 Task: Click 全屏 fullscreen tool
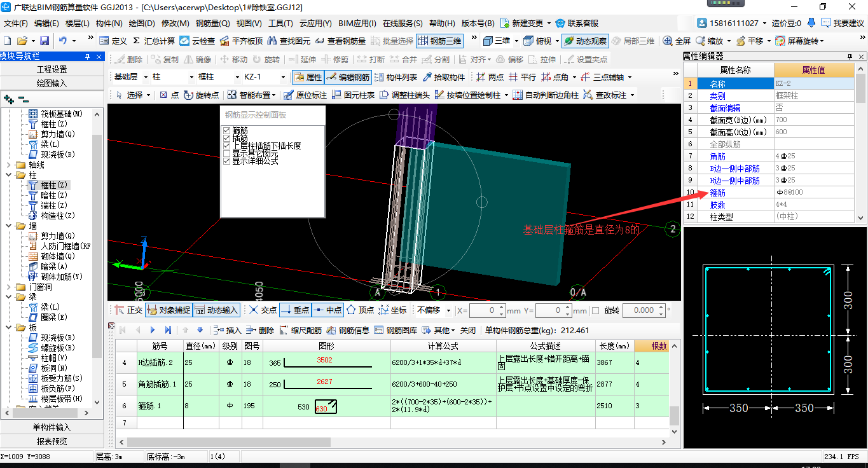(677, 41)
